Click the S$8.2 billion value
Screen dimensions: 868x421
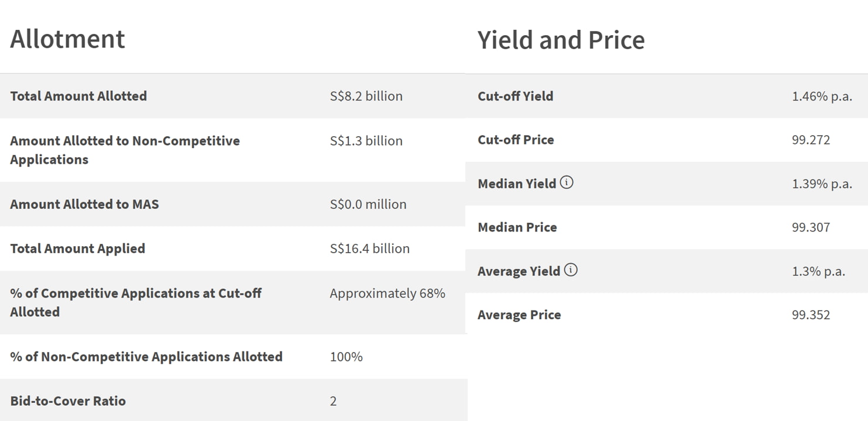[x=366, y=96]
